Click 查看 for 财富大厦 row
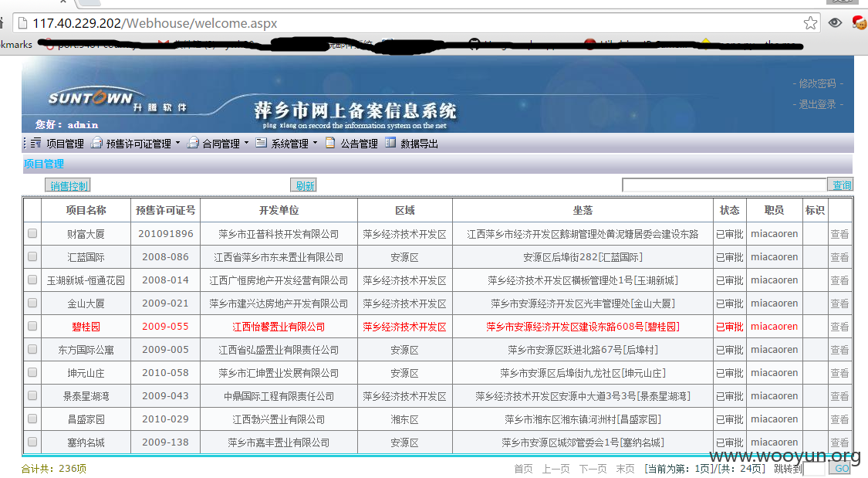This screenshot has height=478, width=868. point(839,234)
